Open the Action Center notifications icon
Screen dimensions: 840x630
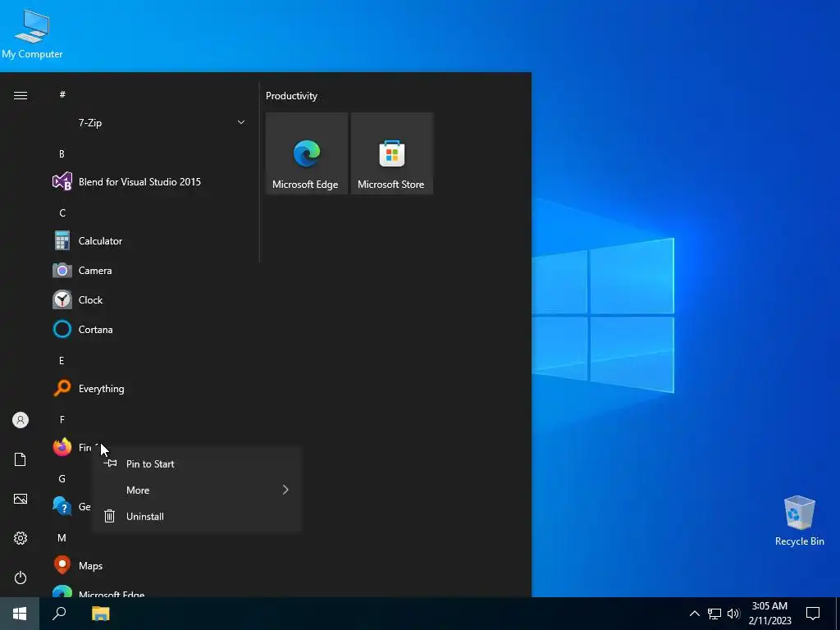(813, 614)
